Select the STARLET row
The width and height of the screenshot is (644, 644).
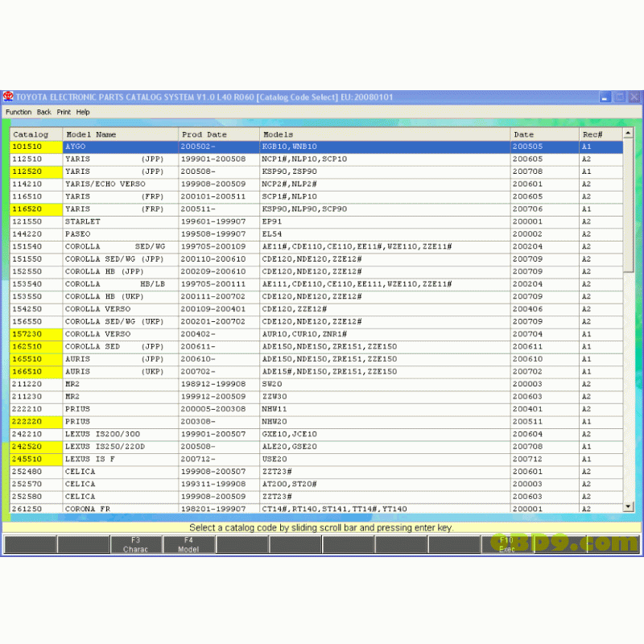(x=316, y=222)
